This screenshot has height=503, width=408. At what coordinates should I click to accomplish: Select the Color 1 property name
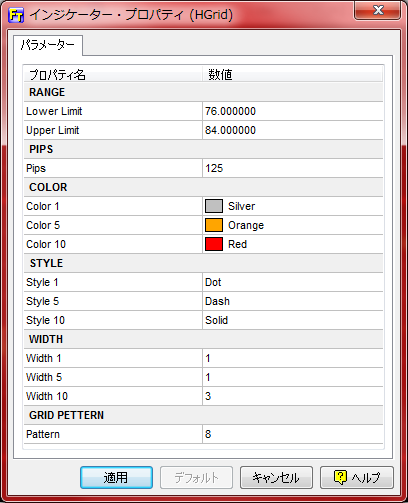[x=43, y=206]
